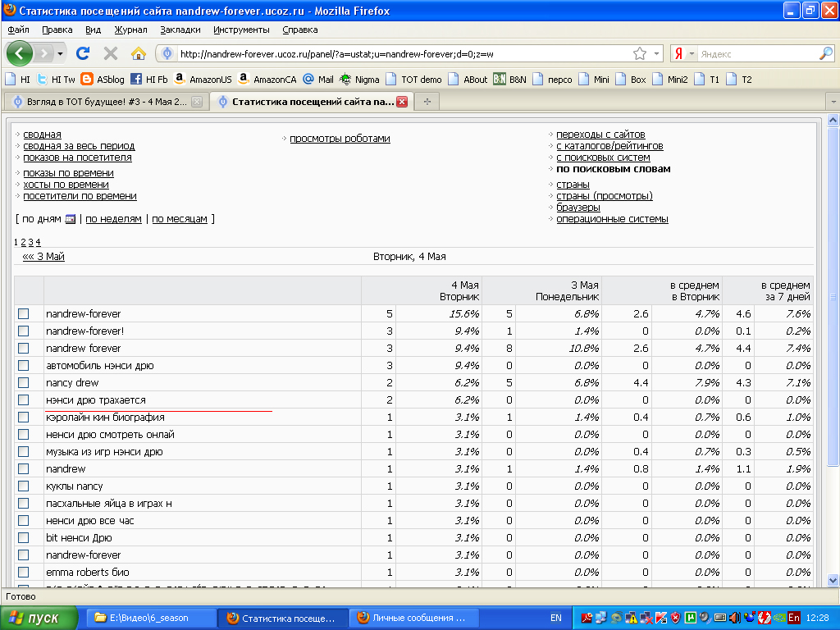Image resolution: width=840 pixels, height=630 pixels.
Task: Click the search magnifier icon
Action: [826, 53]
